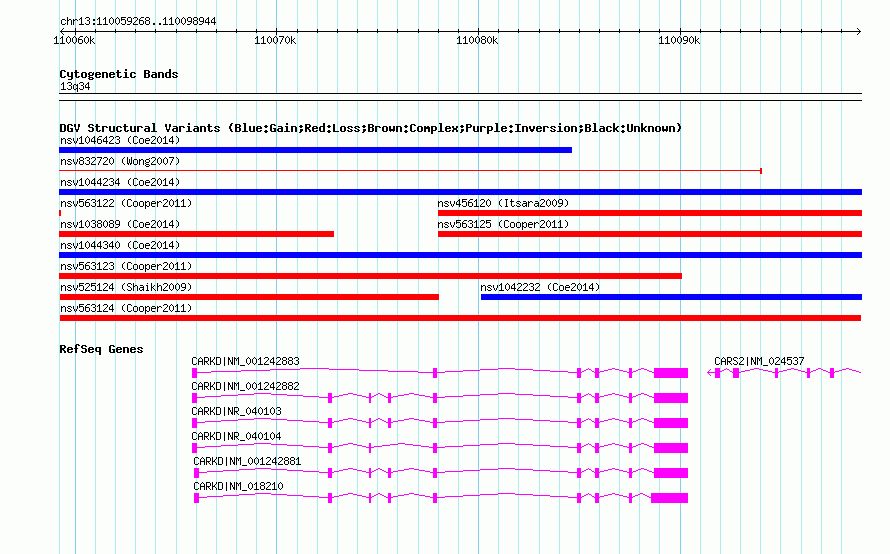Click the nsv563124 (Cooper2011) label
This screenshot has height=554, width=890.
pyautogui.click(x=126, y=308)
